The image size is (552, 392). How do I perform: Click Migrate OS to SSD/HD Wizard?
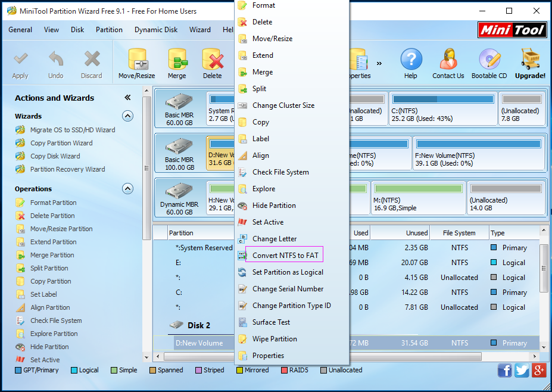pyautogui.click(x=73, y=130)
